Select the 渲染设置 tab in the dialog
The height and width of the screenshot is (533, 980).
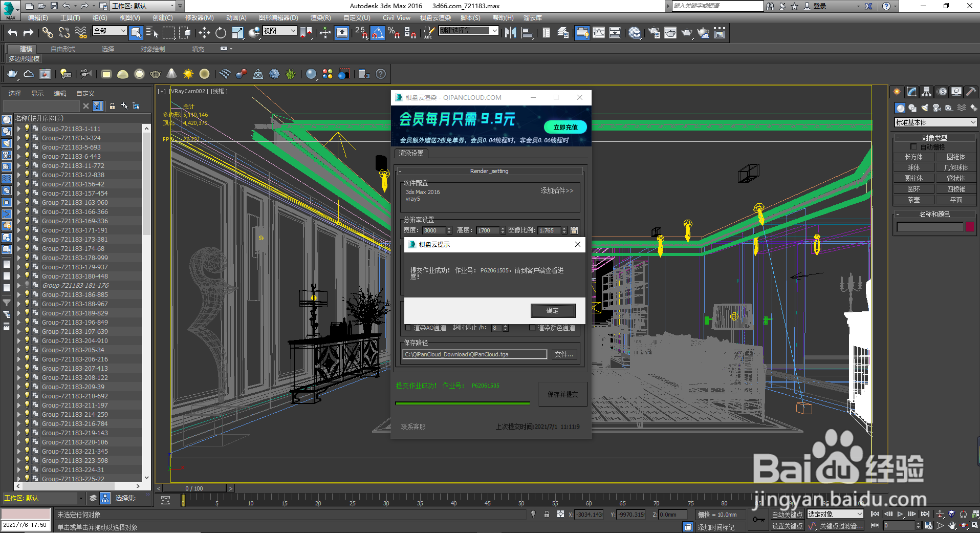click(x=411, y=153)
